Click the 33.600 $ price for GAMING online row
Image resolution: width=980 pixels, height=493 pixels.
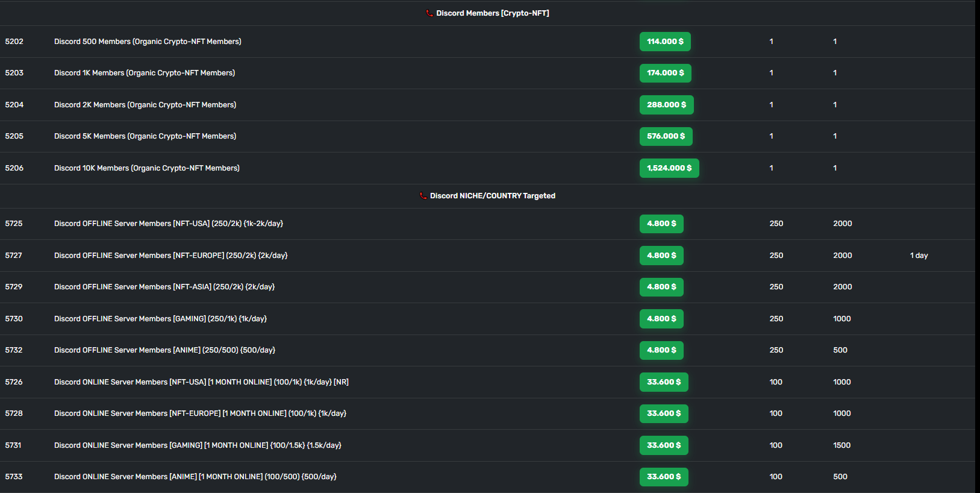click(x=664, y=445)
